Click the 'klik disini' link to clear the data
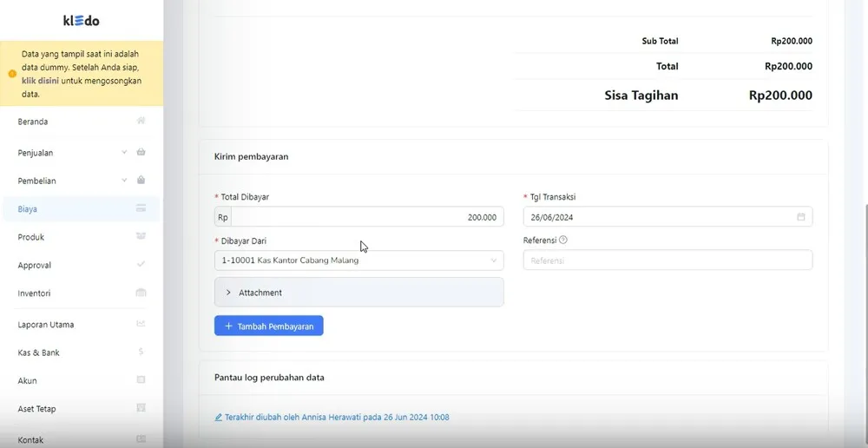 [x=40, y=81]
